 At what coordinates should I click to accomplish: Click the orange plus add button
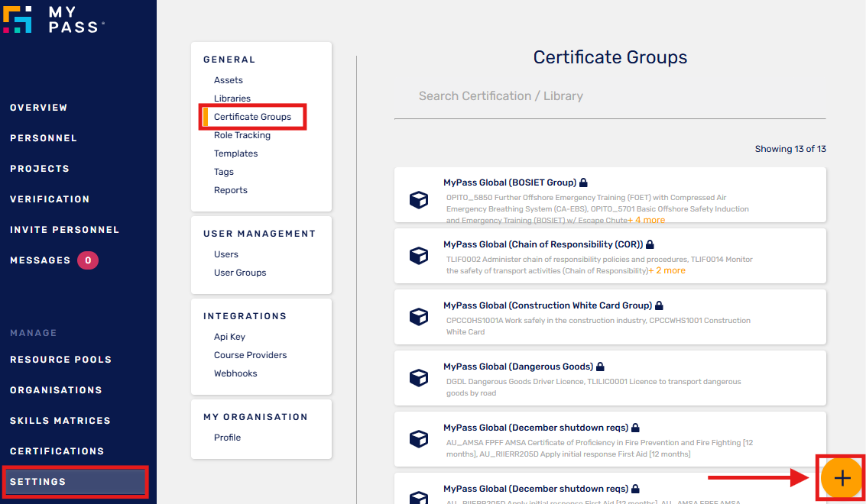[x=842, y=478]
